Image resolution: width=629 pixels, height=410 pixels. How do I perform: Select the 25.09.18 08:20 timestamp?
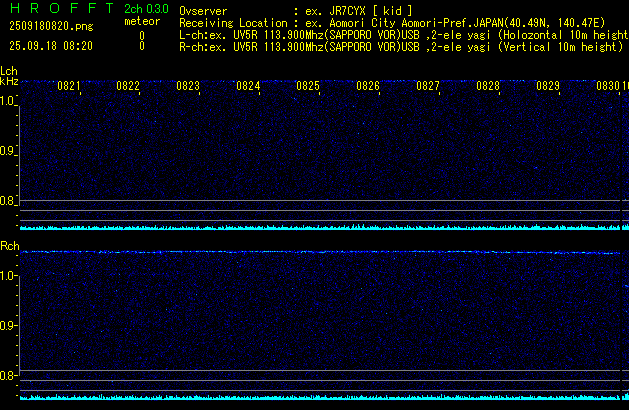click(51, 46)
